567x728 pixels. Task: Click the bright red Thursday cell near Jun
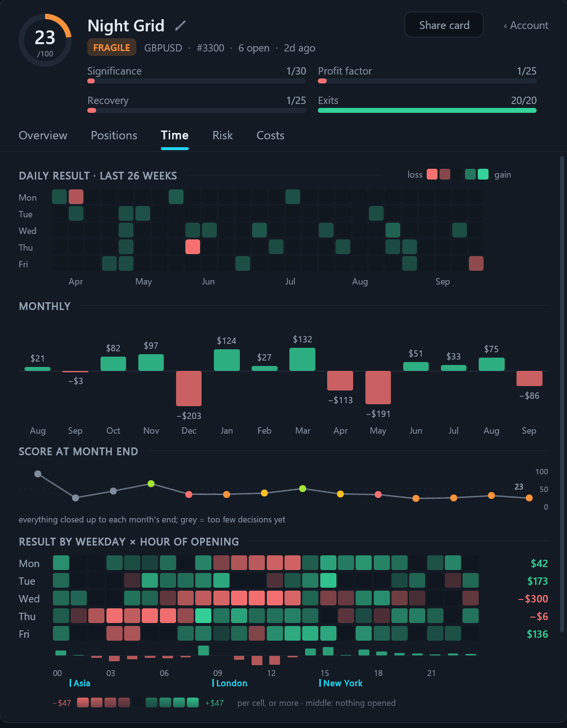click(193, 247)
